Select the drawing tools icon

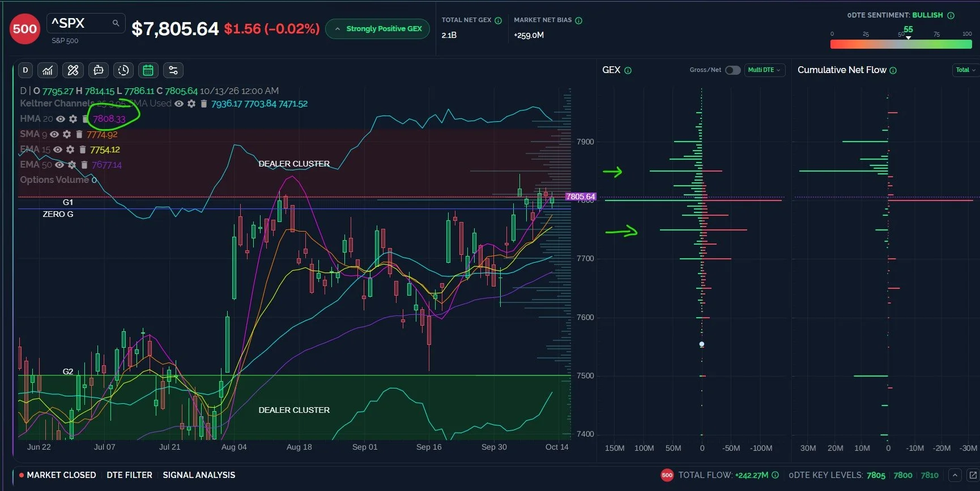tap(73, 70)
